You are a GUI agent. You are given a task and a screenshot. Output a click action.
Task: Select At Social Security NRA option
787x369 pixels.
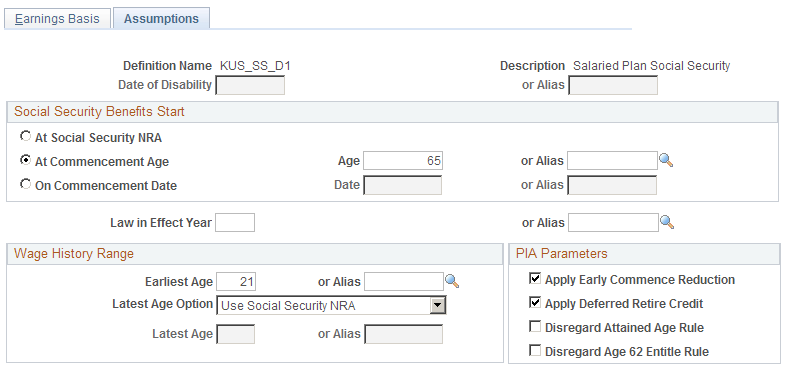[25, 137]
